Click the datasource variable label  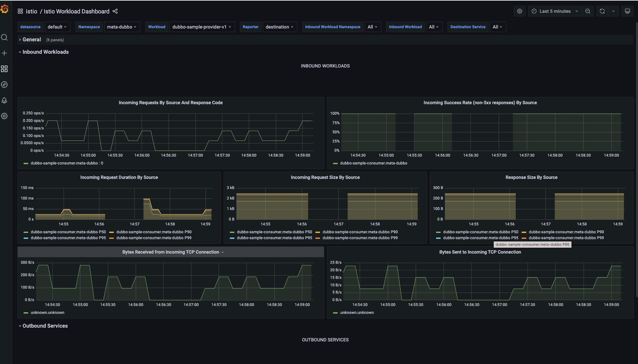[x=30, y=27]
